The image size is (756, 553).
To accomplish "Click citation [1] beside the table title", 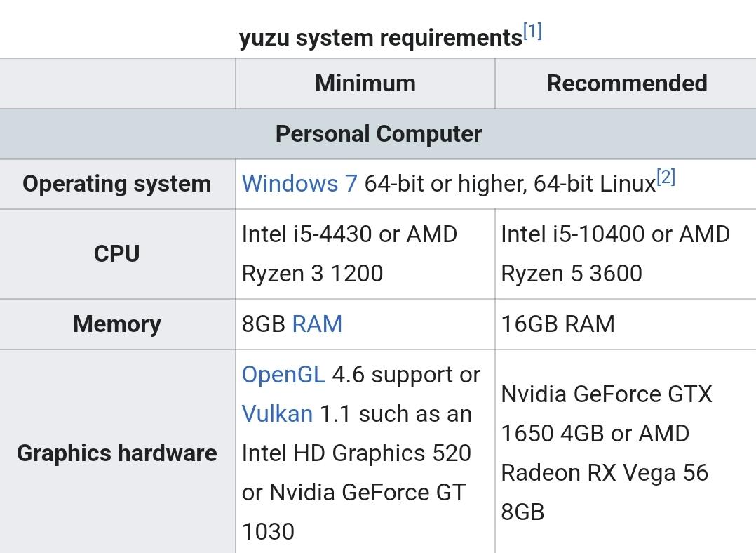I will pyautogui.click(x=532, y=32).
